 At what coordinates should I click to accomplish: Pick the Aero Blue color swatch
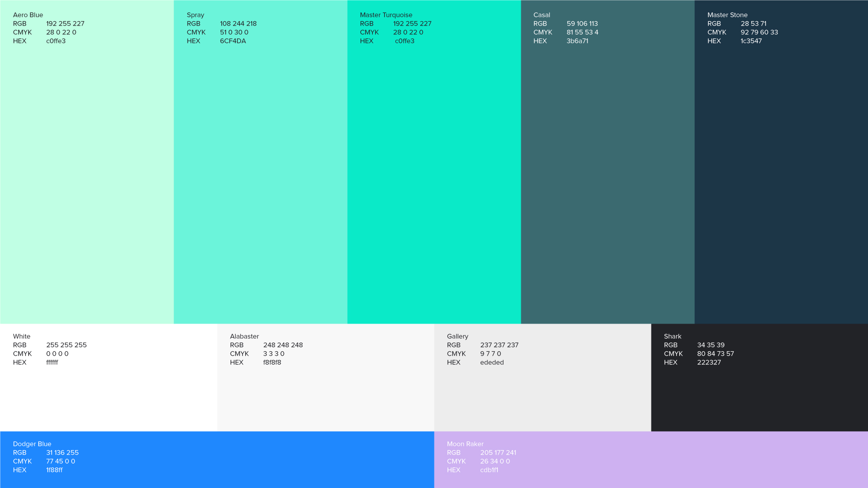click(x=87, y=162)
